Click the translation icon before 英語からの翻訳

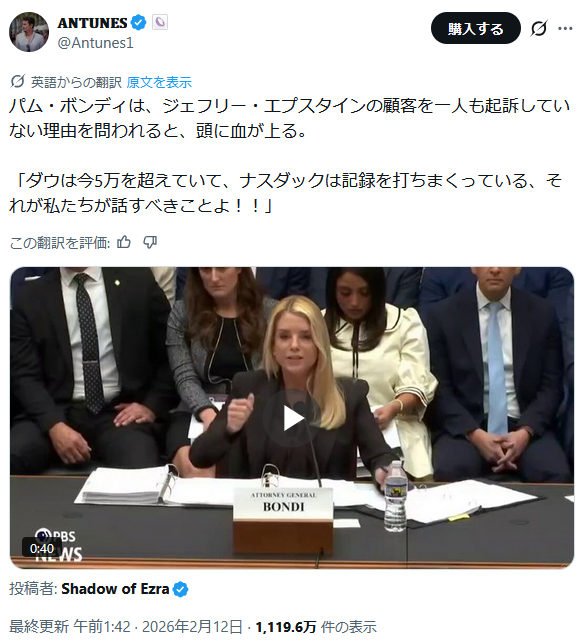coord(17,82)
